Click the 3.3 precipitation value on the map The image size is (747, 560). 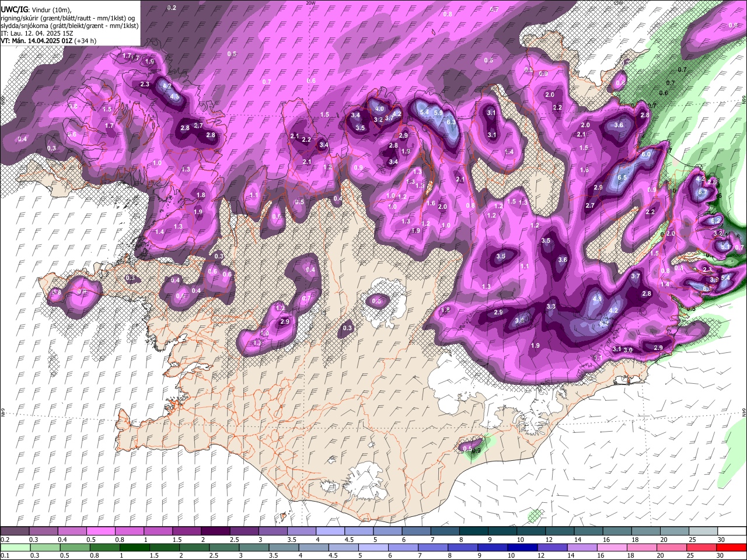[551, 306]
